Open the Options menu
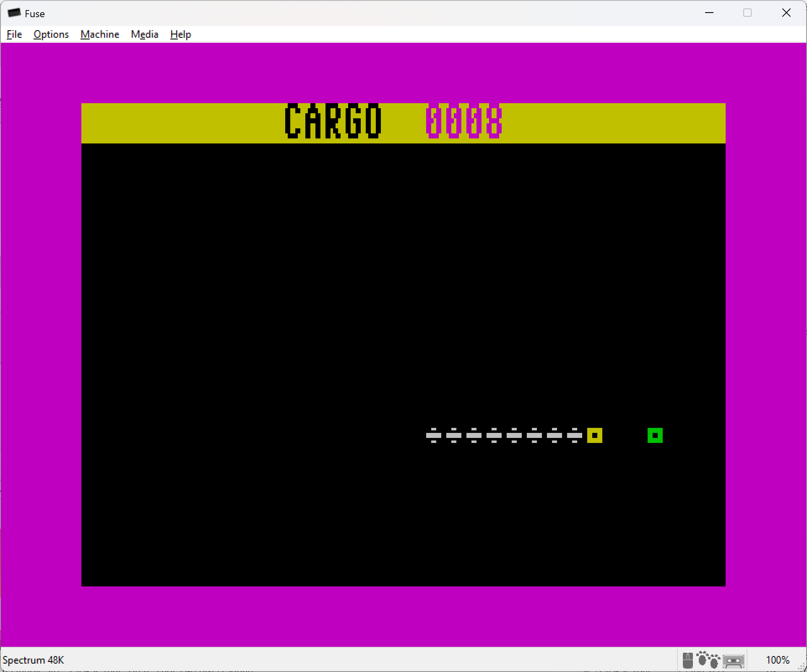 51,34
